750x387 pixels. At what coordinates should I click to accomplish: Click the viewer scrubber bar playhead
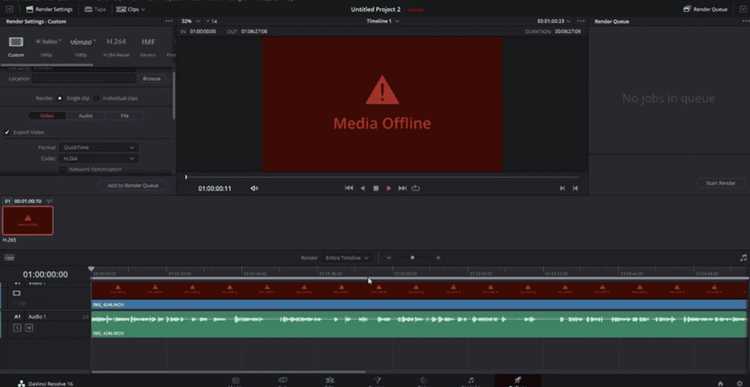(x=186, y=177)
